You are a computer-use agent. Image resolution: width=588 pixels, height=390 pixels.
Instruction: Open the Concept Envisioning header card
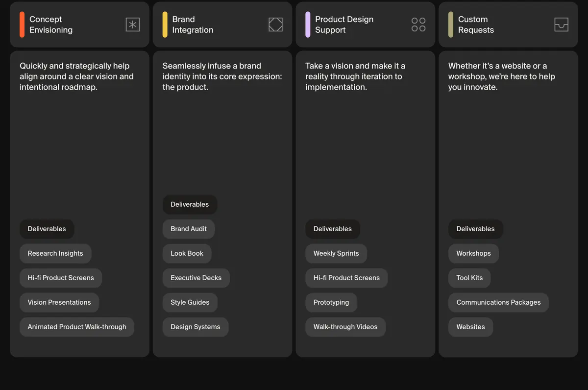(79, 24)
